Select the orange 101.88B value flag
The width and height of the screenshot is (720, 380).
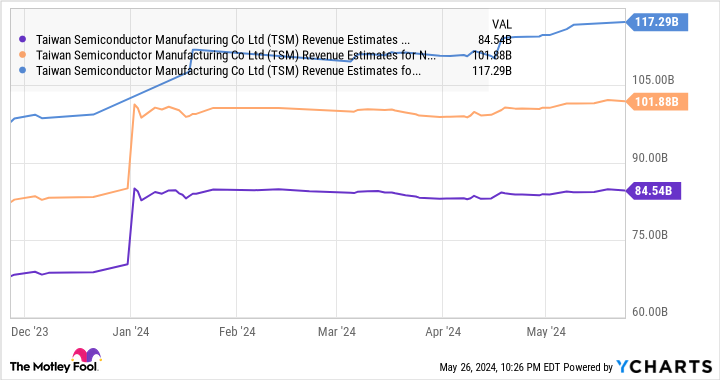tap(657, 101)
